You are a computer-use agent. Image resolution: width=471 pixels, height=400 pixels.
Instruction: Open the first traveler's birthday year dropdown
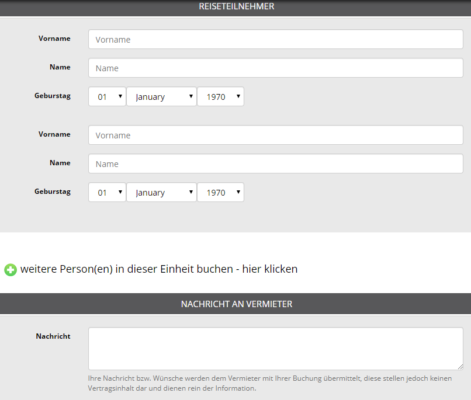[x=221, y=97]
